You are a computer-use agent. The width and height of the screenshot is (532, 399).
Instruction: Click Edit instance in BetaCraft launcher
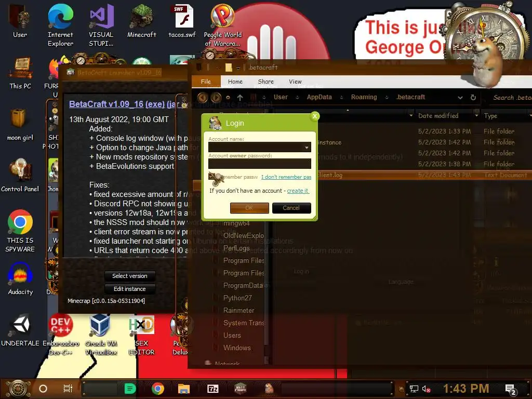129,289
